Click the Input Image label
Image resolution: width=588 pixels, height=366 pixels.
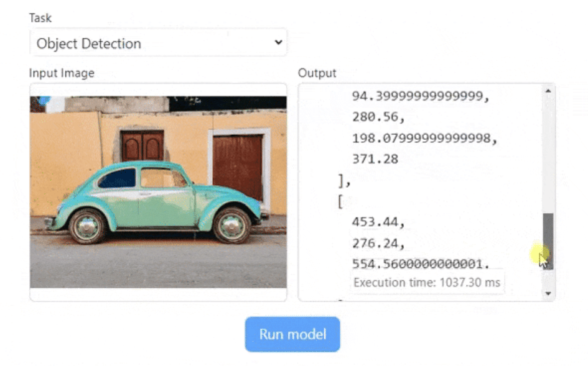click(62, 73)
